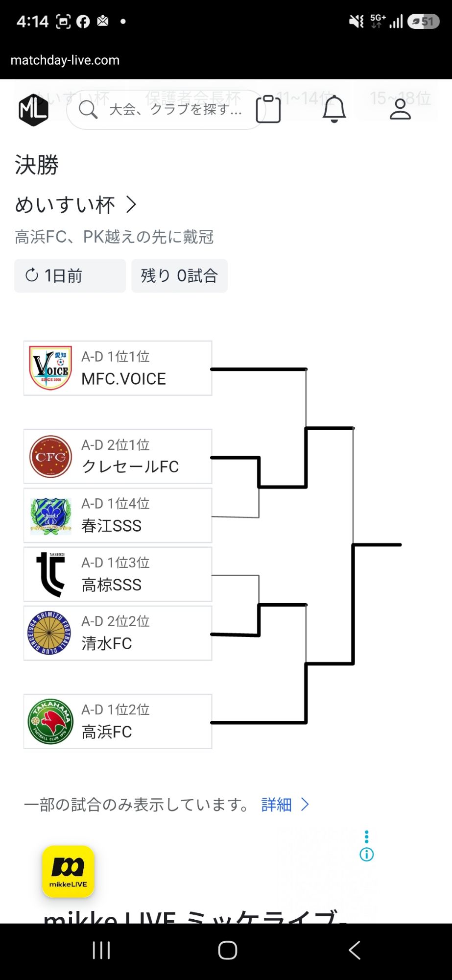Image resolution: width=452 pixels, height=980 pixels.
Task: Select the MFC.VOICE team card
Action: pos(118,368)
